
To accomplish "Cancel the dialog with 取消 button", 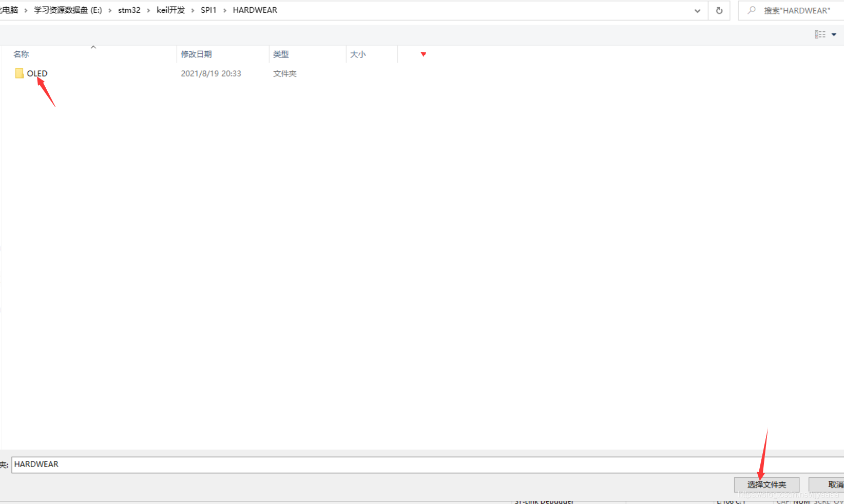I will point(827,484).
